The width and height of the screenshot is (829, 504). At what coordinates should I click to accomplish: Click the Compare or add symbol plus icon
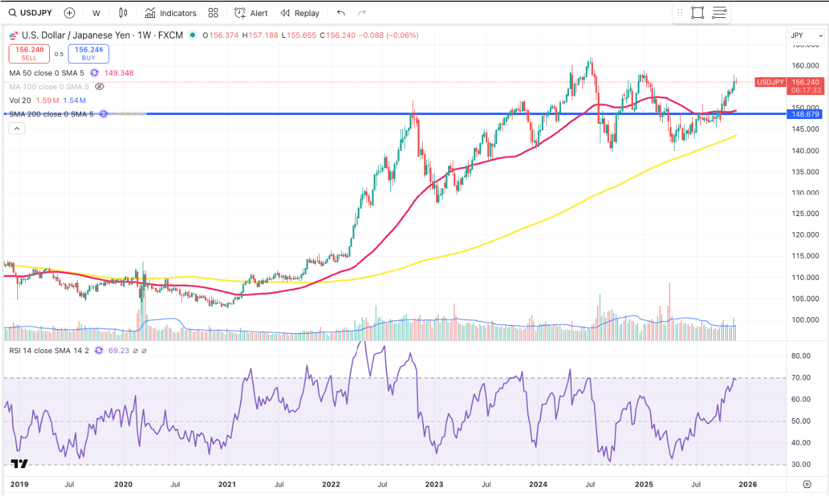(70, 13)
